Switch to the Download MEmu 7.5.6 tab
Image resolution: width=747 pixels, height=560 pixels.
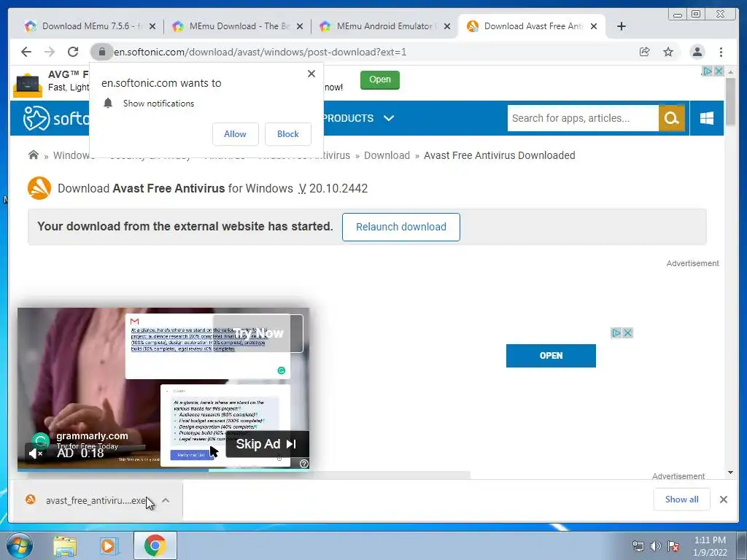[90, 26]
